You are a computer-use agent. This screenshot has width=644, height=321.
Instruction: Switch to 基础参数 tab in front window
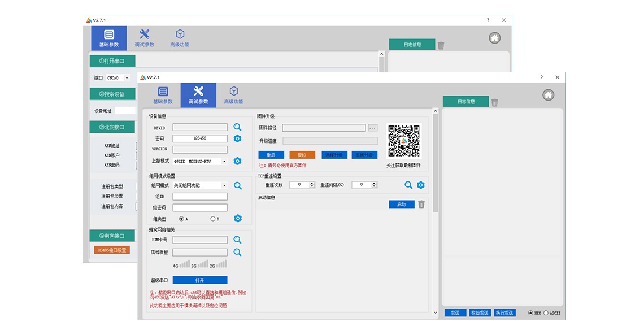click(163, 95)
